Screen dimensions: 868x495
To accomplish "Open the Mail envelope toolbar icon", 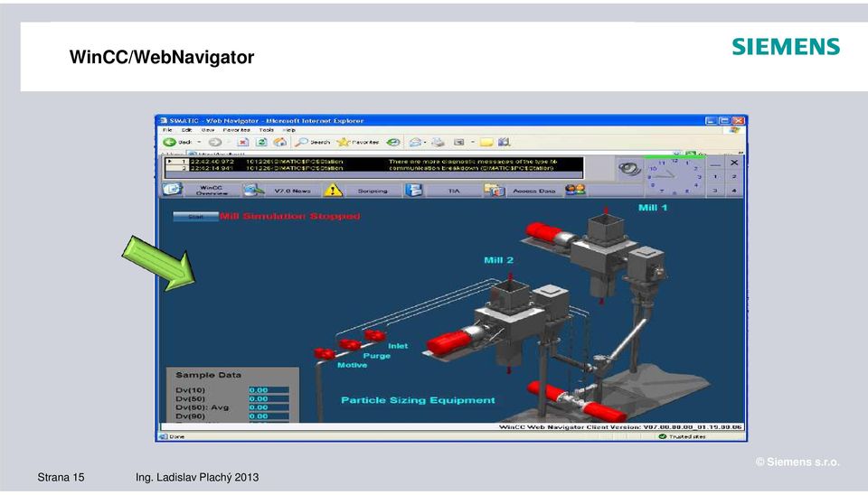I will (x=415, y=142).
